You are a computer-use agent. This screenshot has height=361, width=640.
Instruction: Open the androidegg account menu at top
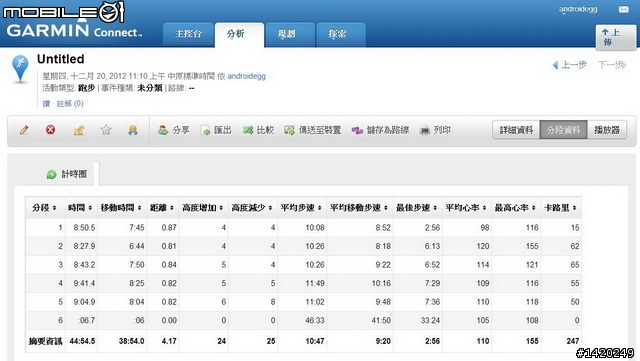[578, 9]
